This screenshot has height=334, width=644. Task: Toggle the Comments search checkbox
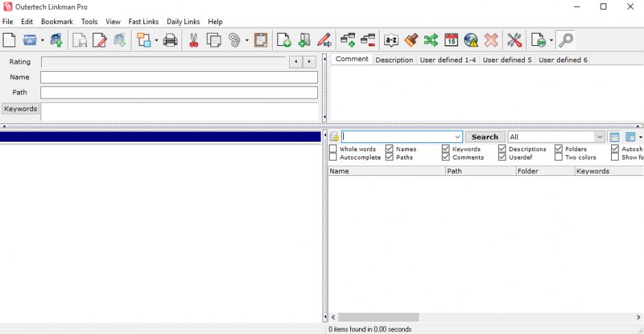point(445,157)
